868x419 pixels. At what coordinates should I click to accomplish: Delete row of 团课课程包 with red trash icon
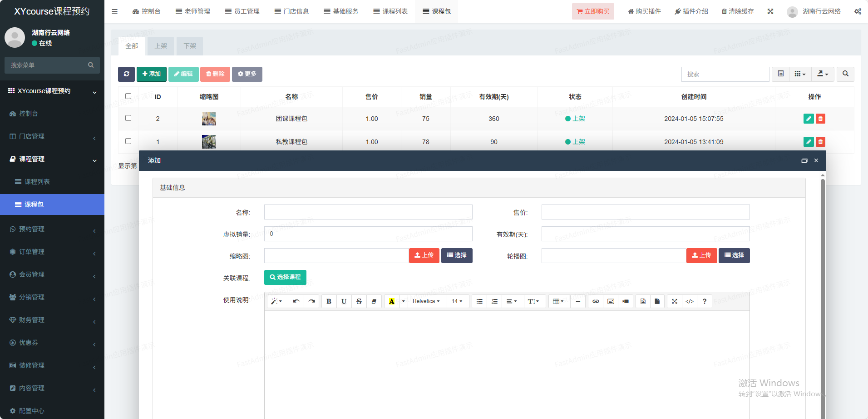[x=820, y=119]
